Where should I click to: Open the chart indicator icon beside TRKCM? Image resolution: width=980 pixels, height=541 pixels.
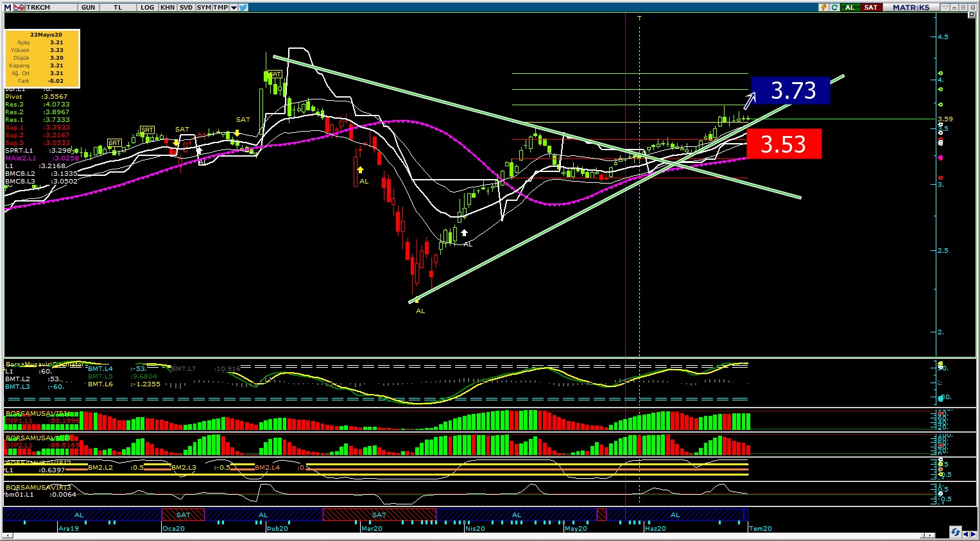(19, 8)
